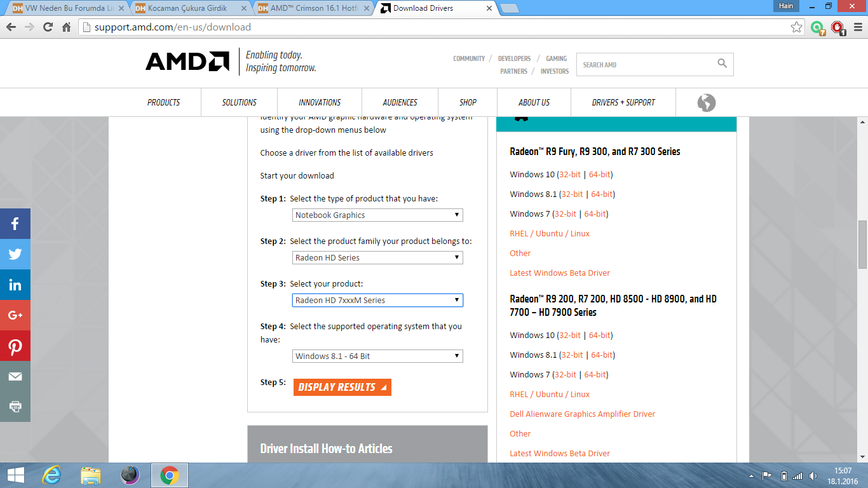Launch Internet Explorer from taskbar
Image resolution: width=868 pixels, height=488 pixels.
(x=52, y=475)
